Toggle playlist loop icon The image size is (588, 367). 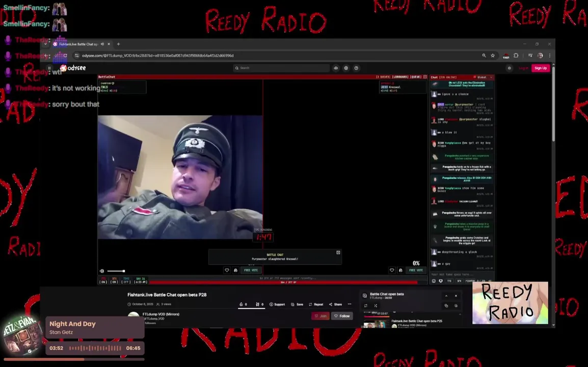[x=366, y=306]
